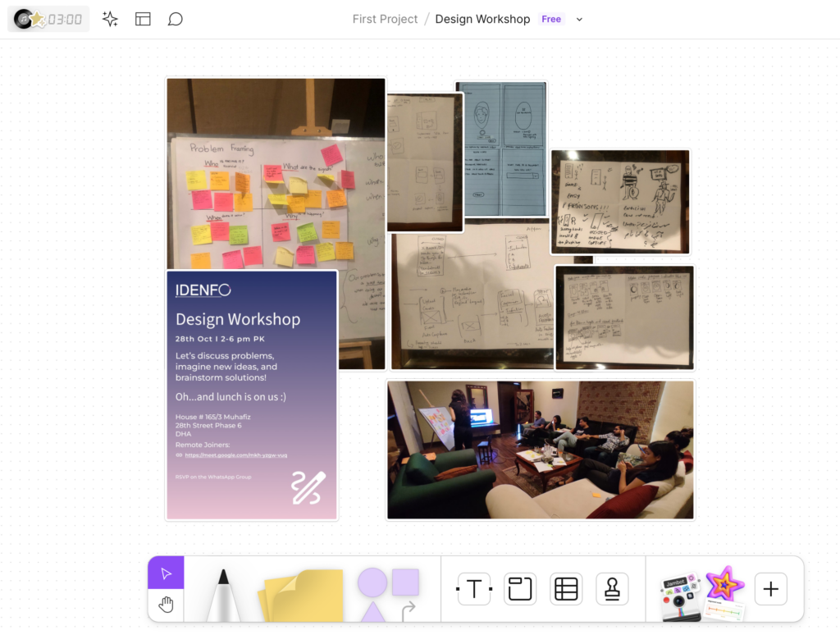
Task: Open the star sticker item
Action: (725, 582)
